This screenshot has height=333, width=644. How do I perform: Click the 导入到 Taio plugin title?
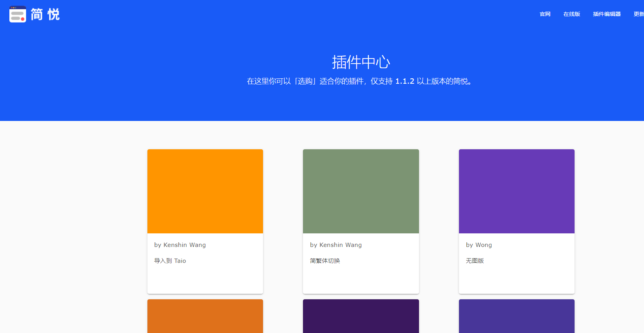170,261
